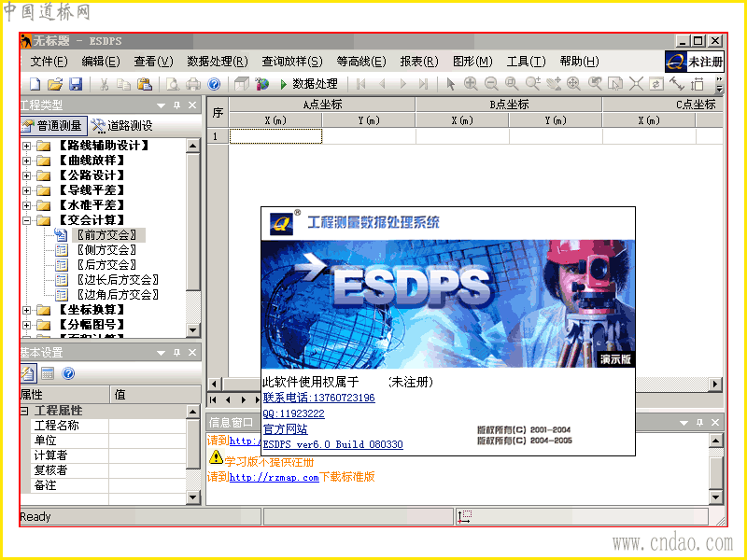Select the 〖后方交会〗 tree item
The height and width of the screenshot is (560, 747).
tap(106, 265)
